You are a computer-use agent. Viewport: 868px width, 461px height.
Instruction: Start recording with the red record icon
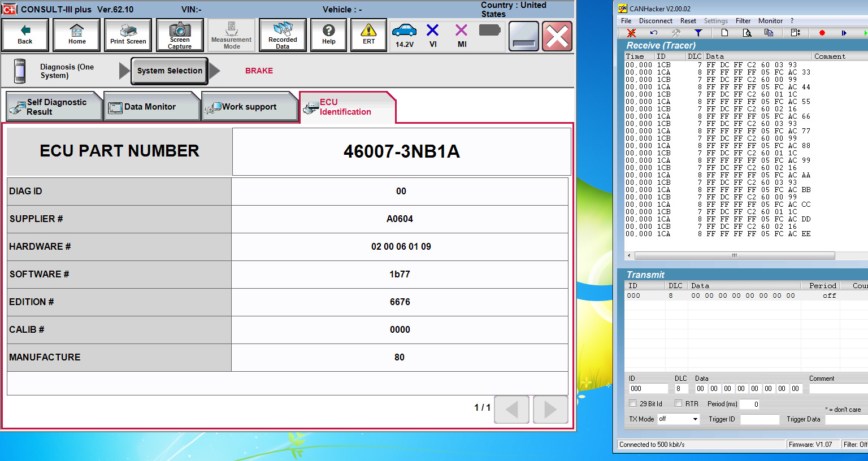pyautogui.click(x=822, y=33)
